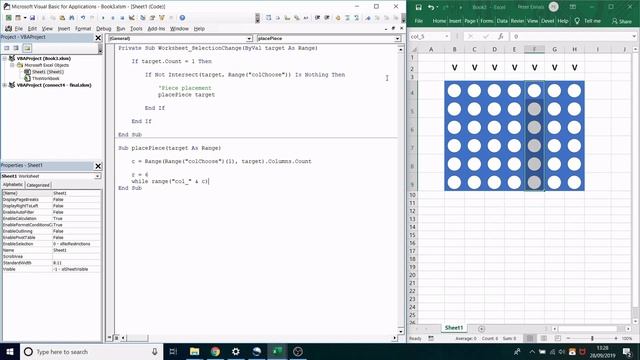Open VBA Help via the blue question mark icon
The image size is (640, 360).
pyautogui.click(x=182, y=18)
